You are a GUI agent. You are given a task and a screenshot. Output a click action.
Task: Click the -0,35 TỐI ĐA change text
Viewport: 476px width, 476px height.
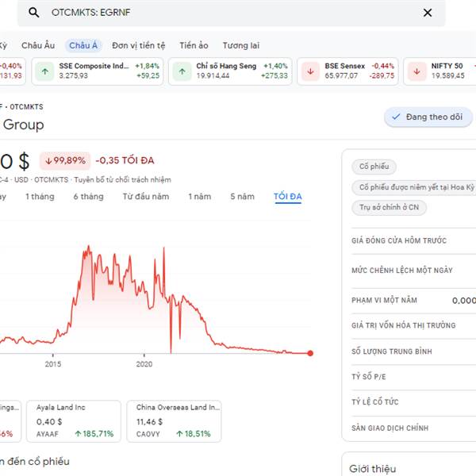coord(125,160)
